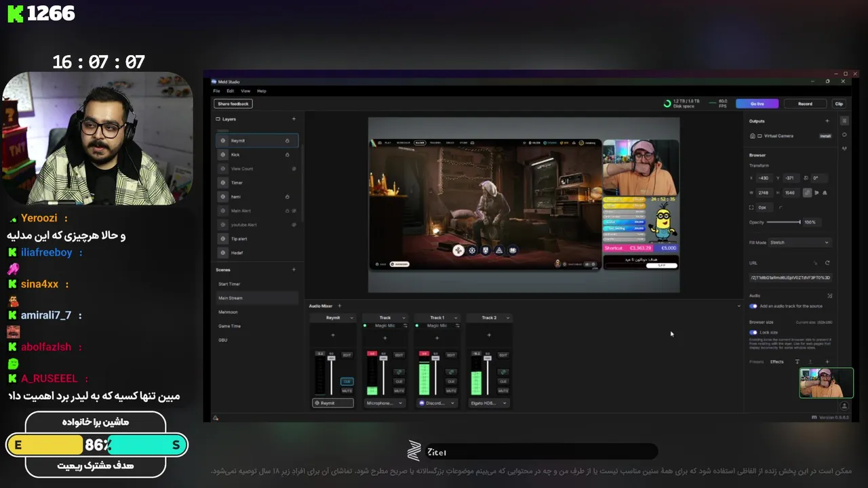
Task: Open the Reymit channel header dropdown
Action: point(351,318)
